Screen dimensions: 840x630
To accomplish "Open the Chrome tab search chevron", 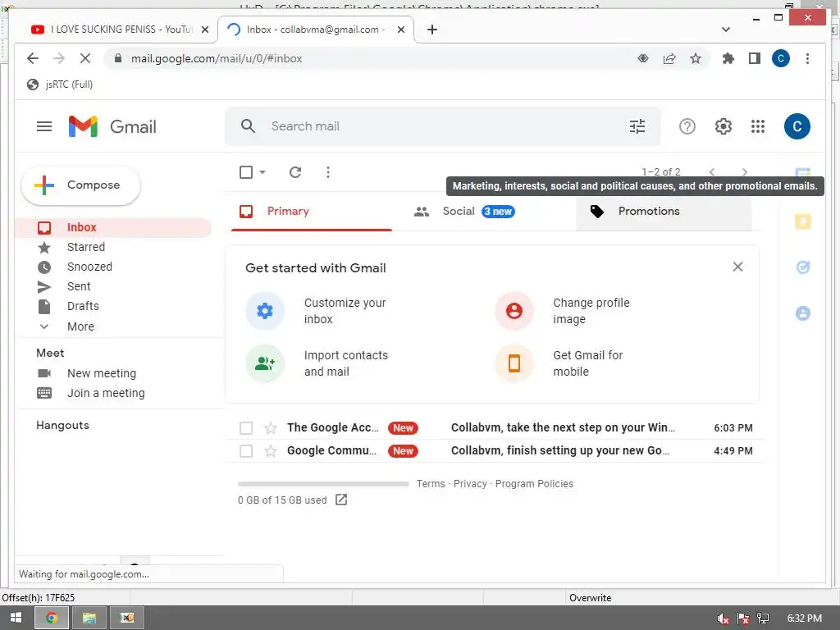I will point(725,30).
